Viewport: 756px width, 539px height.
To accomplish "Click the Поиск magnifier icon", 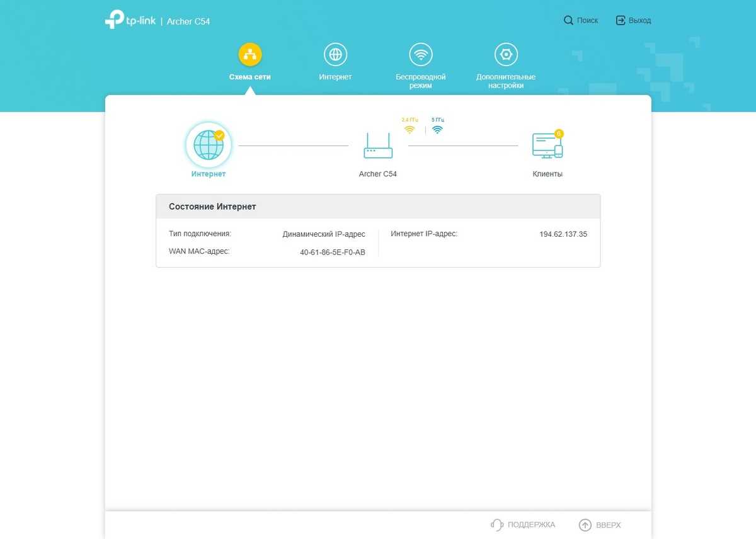I will click(568, 21).
